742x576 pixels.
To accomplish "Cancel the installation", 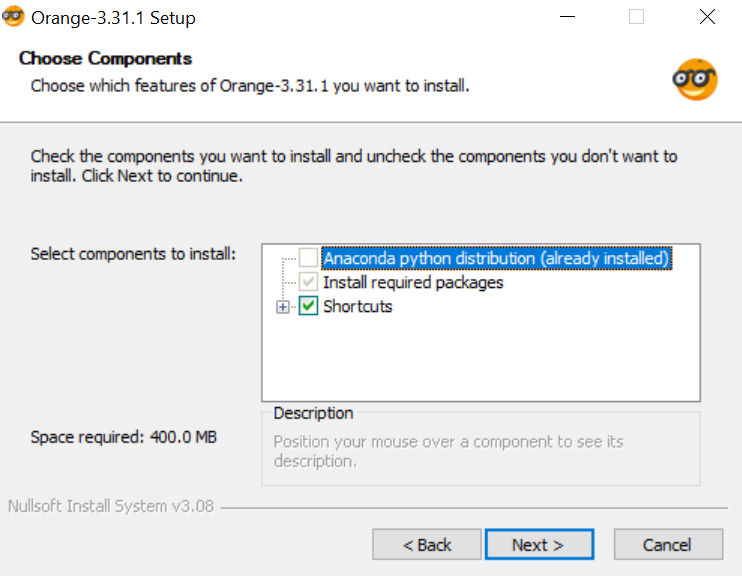I will [667, 545].
